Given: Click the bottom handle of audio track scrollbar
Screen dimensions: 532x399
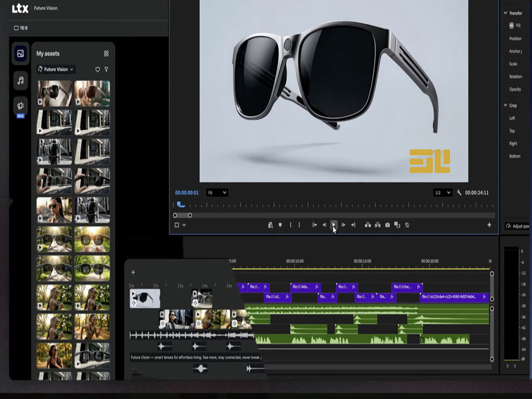Looking at the screenshot, I should [x=492, y=359].
